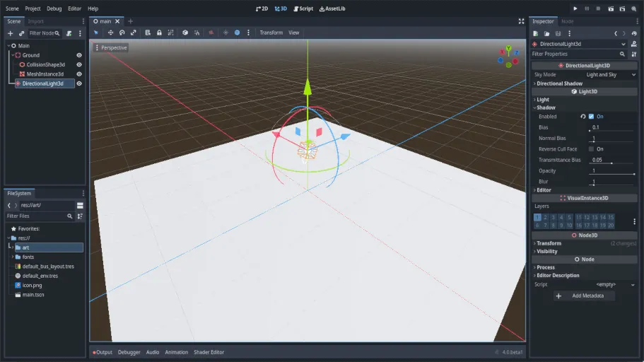644x362 pixels.
Task: Expand the Directional Shadow section
Action: (559, 83)
